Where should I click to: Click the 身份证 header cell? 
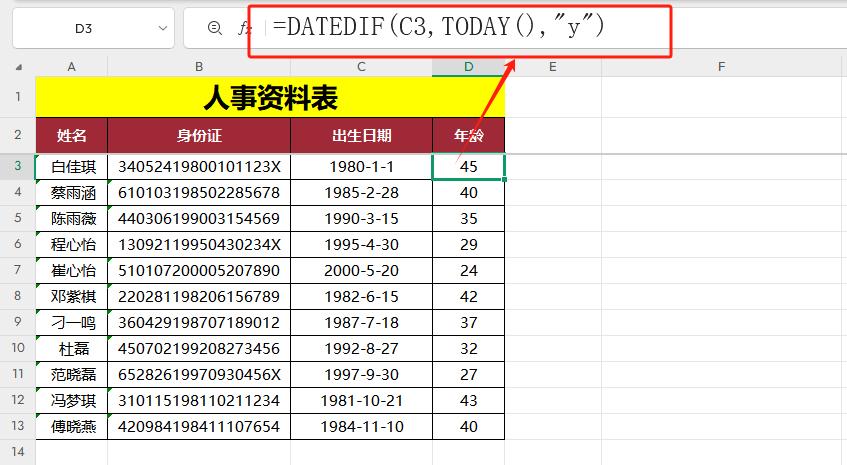pyautogui.click(x=199, y=136)
